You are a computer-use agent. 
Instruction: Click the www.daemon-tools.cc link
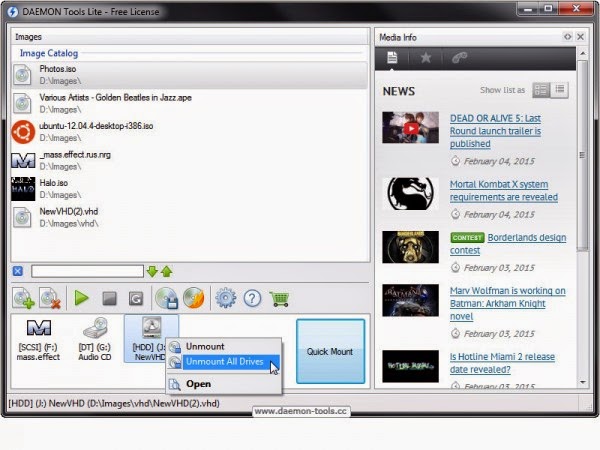301,411
